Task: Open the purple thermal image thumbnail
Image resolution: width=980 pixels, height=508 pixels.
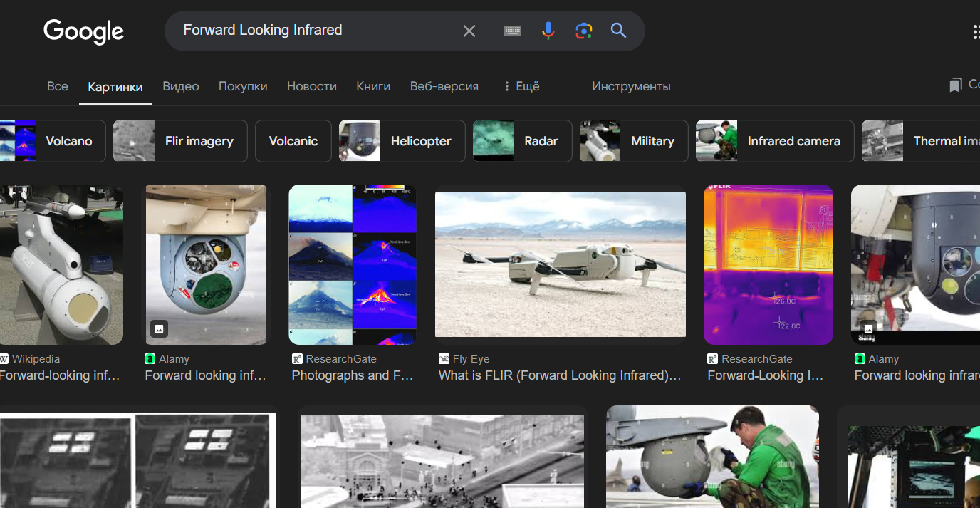Action: [768, 264]
